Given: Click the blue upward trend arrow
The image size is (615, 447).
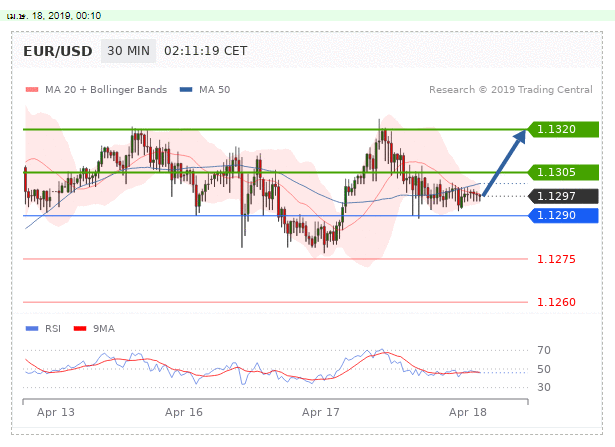Looking at the screenshot, I should tap(505, 161).
